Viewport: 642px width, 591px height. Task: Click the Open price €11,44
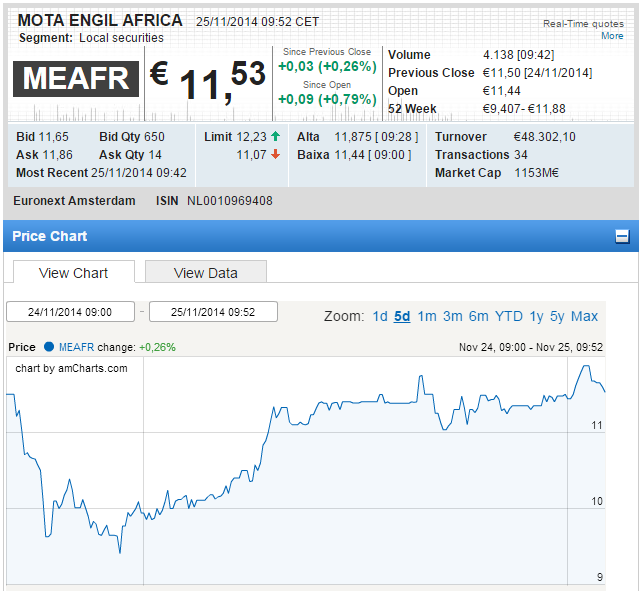click(502, 91)
